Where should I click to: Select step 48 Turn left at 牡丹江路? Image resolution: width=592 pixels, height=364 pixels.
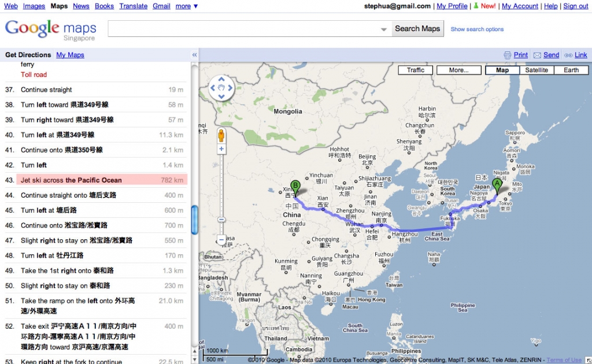pyautogui.click(x=96, y=256)
